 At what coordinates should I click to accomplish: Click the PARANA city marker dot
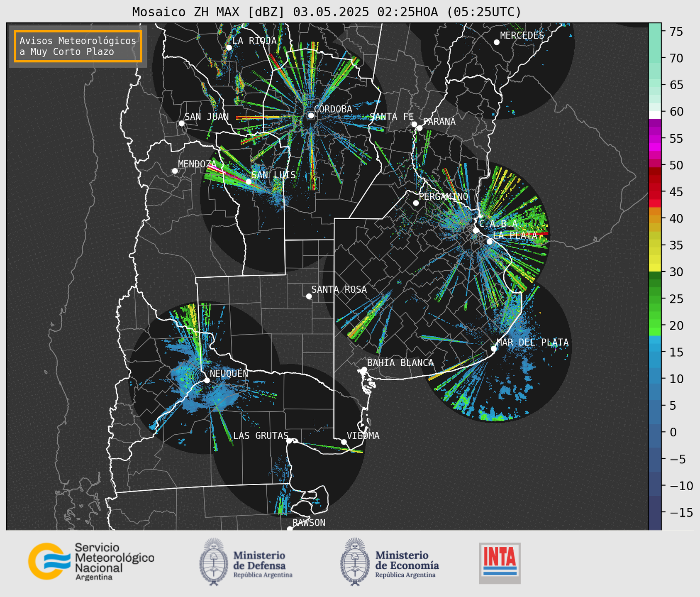tap(420, 128)
